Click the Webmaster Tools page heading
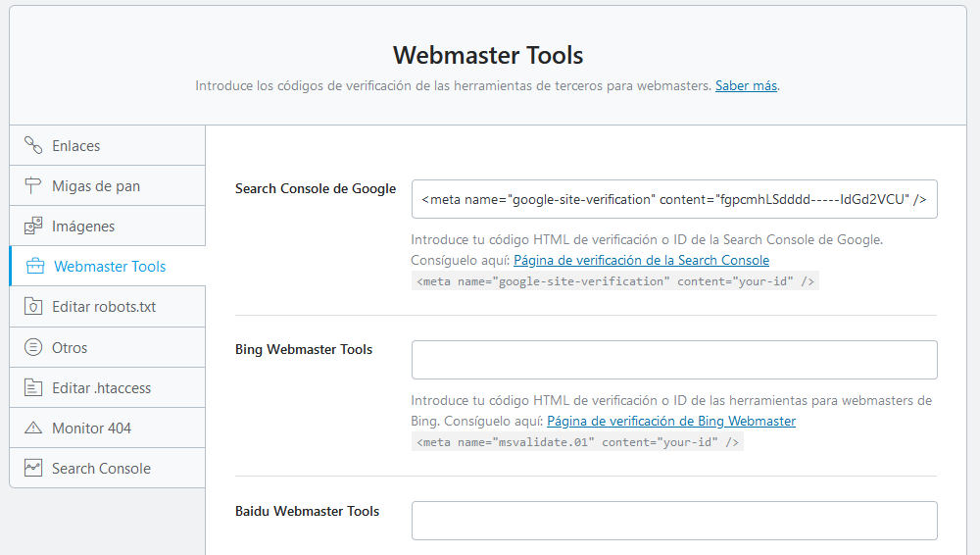Viewport: 980px width, 555px height. coord(488,55)
